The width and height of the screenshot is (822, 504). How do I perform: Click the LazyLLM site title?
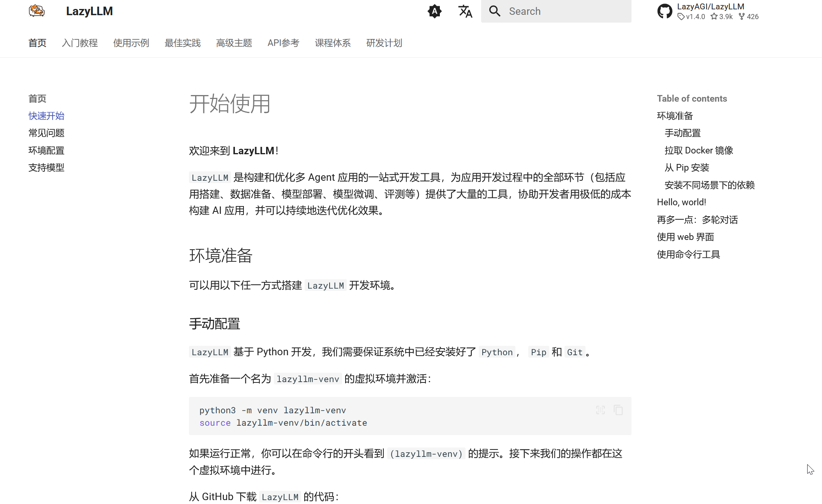click(x=89, y=11)
